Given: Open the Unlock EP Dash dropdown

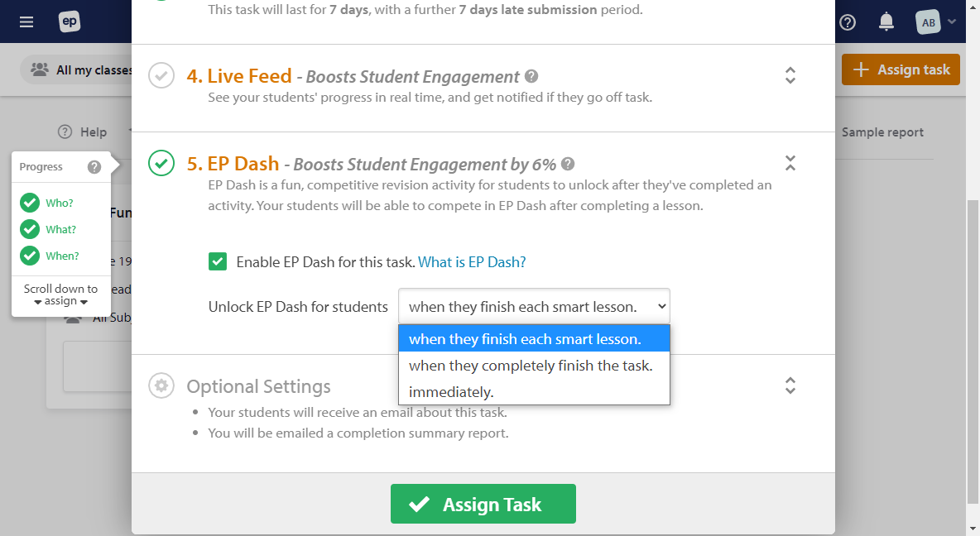Looking at the screenshot, I should (x=534, y=307).
